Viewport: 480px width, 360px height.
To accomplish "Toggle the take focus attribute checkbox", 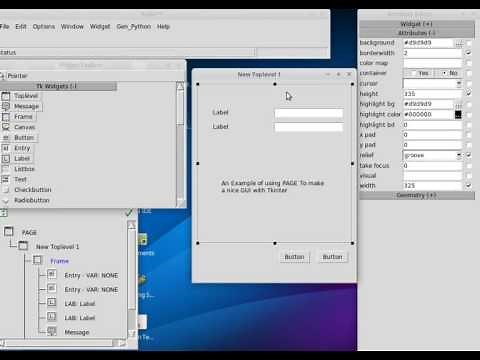I will click(x=469, y=166).
